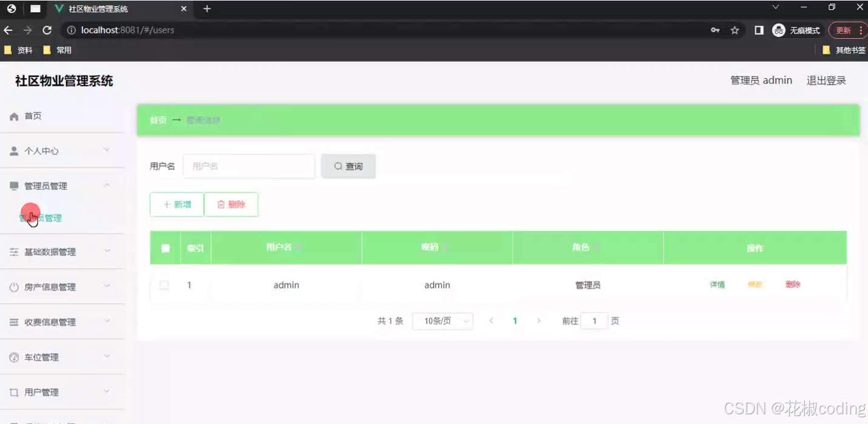Viewport: 868px width, 424px height.
Task: Click the 查询 search button
Action: 348,166
